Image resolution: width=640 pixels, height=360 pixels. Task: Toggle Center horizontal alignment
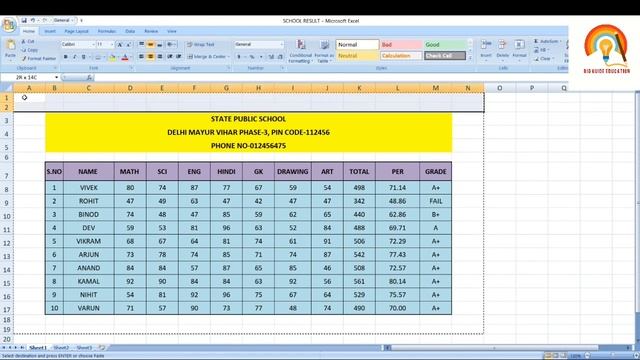click(150, 57)
